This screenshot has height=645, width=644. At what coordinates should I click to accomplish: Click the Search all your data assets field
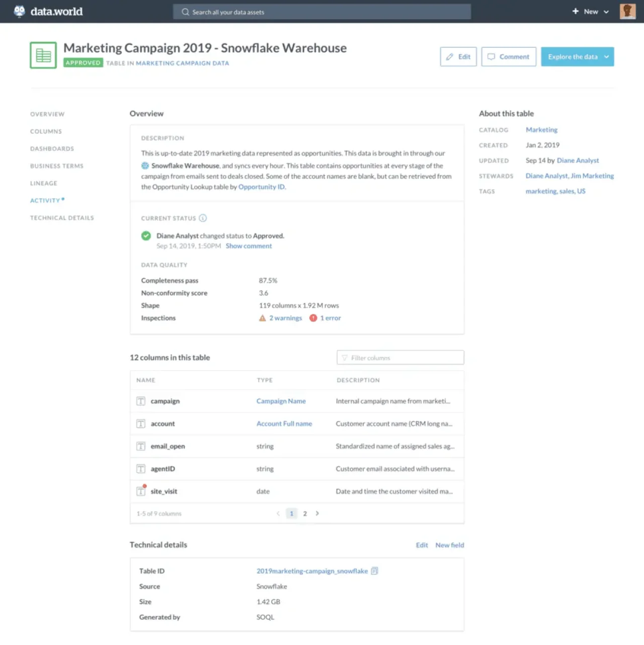pyautogui.click(x=322, y=12)
